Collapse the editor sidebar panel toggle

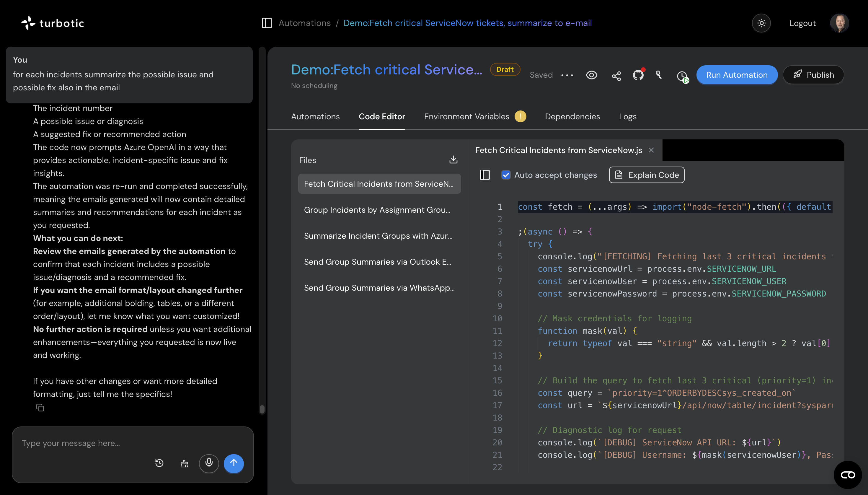click(x=484, y=175)
